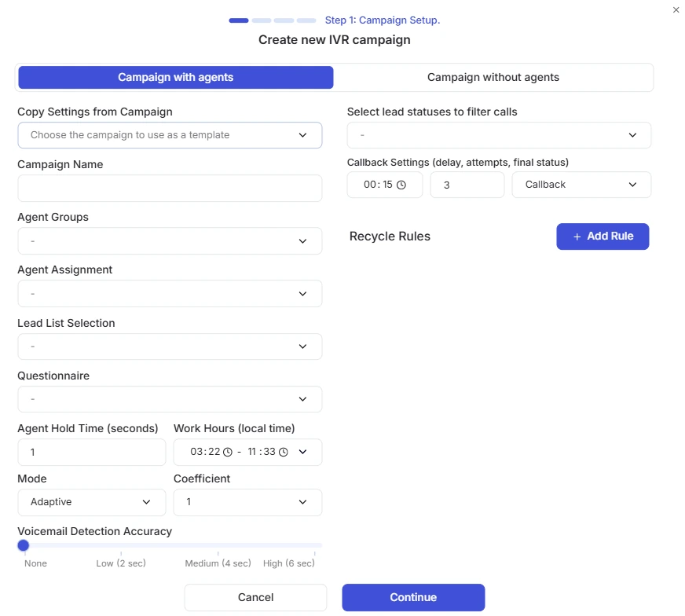Click the Work Hours start time clock icon
The width and height of the screenshot is (685, 616).
pyautogui.click(x=228, y=452)
